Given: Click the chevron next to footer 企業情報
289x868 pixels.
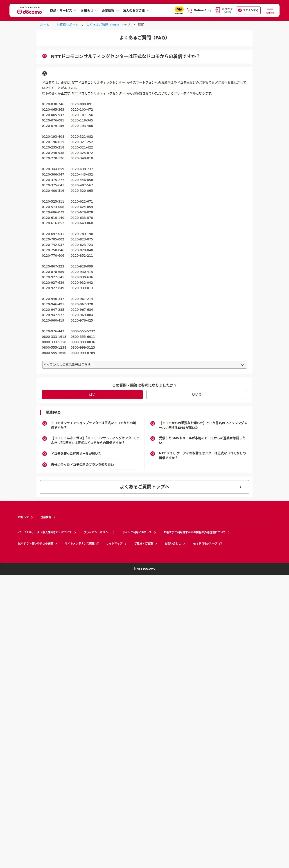Looking at the screenshot, I should click(54, 517).
